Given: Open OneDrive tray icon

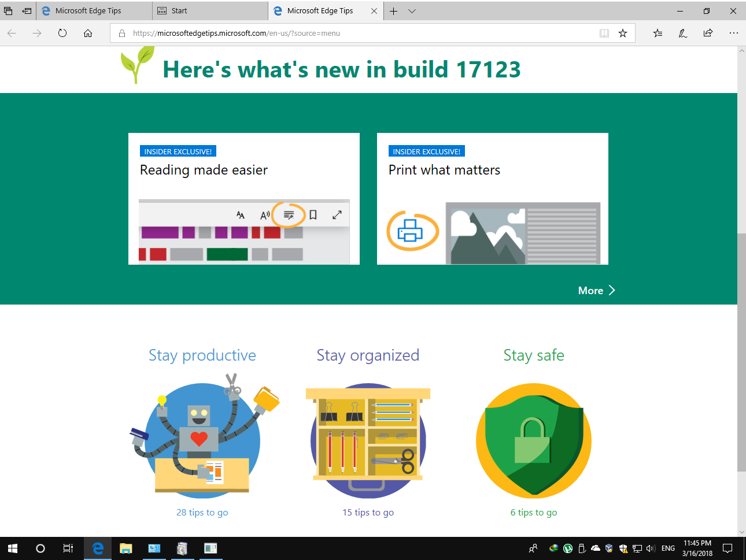Looking at the screenshot, I should tap(596, 548).
